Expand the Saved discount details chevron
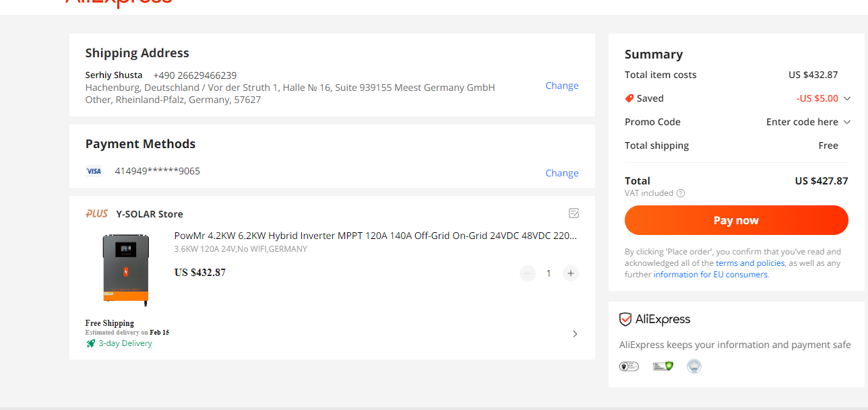Screen dimensions: 868x410 pos(847,98)
